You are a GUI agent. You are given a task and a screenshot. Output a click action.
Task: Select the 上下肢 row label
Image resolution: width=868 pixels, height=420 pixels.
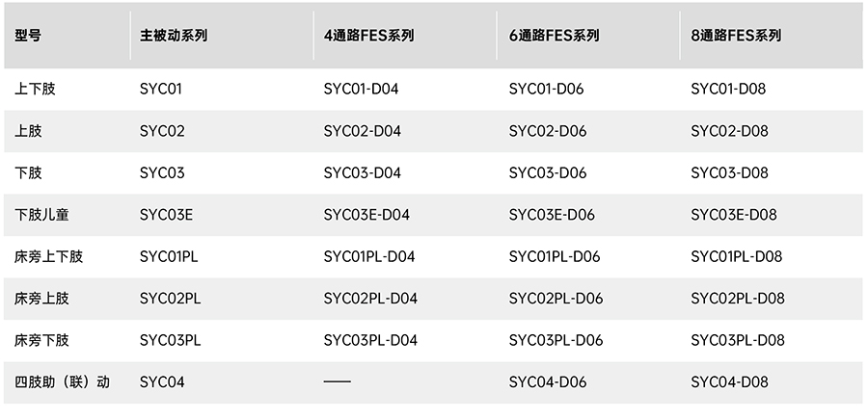(36, 90)
